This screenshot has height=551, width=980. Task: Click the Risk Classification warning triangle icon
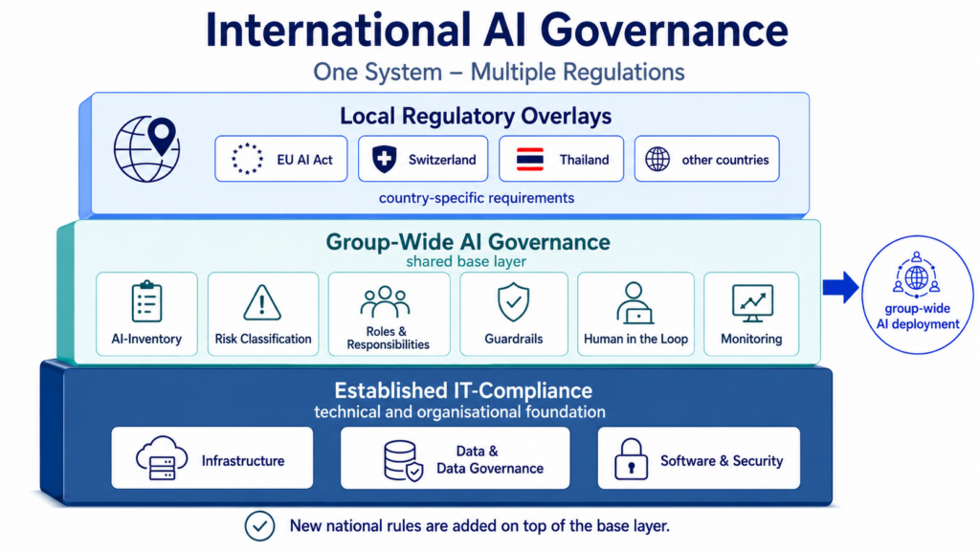click(x=262, y=302)
